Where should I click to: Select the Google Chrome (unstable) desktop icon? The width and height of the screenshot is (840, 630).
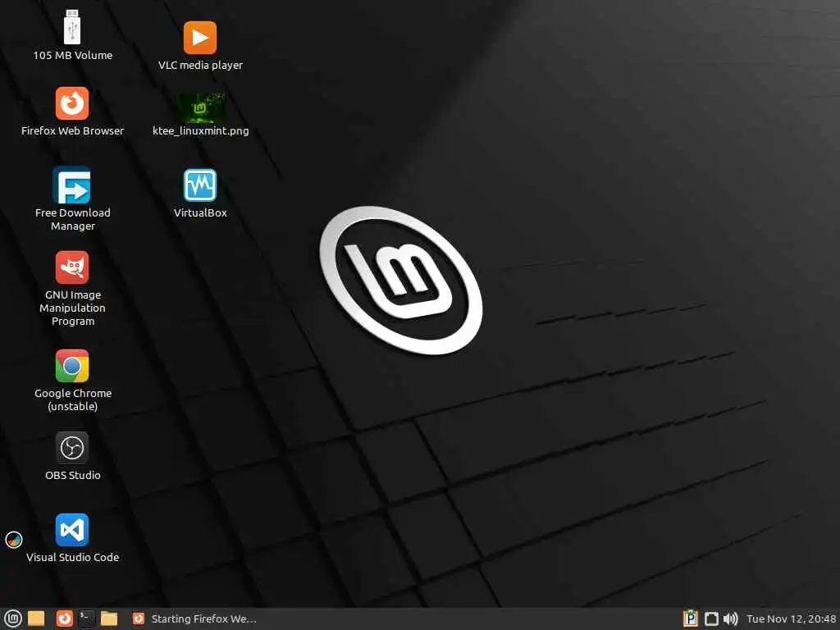pyautogui.click(x=72, y=365)
